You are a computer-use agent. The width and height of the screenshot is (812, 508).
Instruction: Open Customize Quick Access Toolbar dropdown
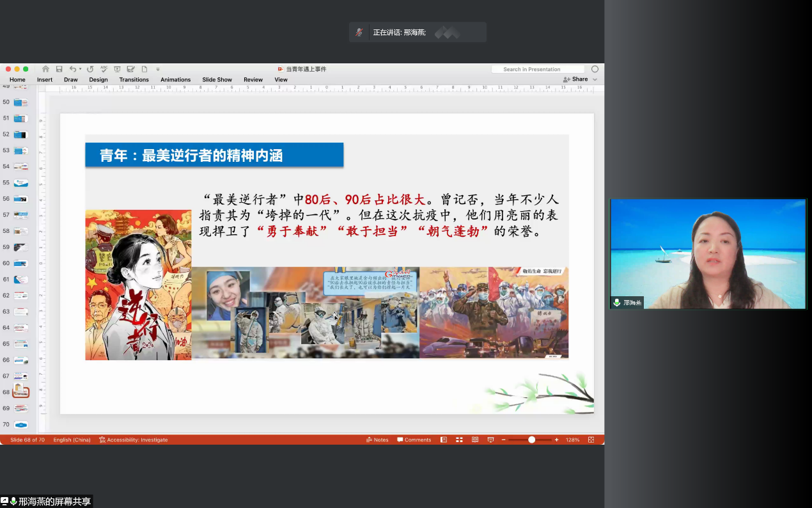tap(158, 69)
